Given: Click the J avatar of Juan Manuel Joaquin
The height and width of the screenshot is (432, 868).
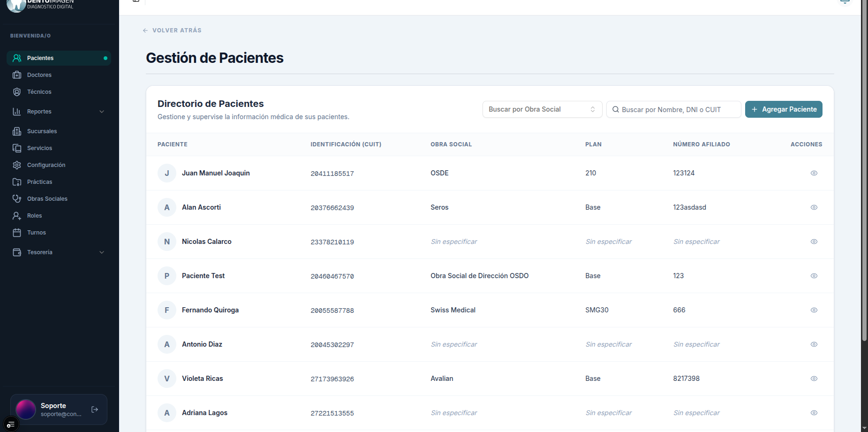Looking at the screenshot, I should [167, 173].
